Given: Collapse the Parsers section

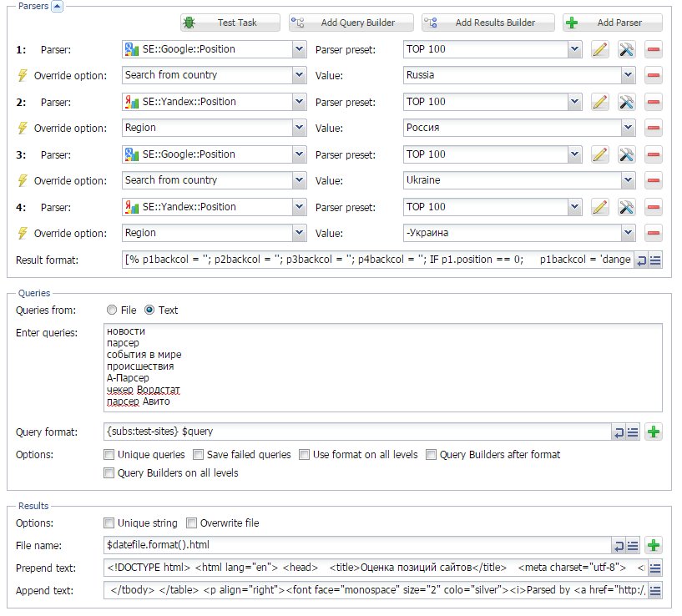Looking at the screenshot, I should (57, 6).
